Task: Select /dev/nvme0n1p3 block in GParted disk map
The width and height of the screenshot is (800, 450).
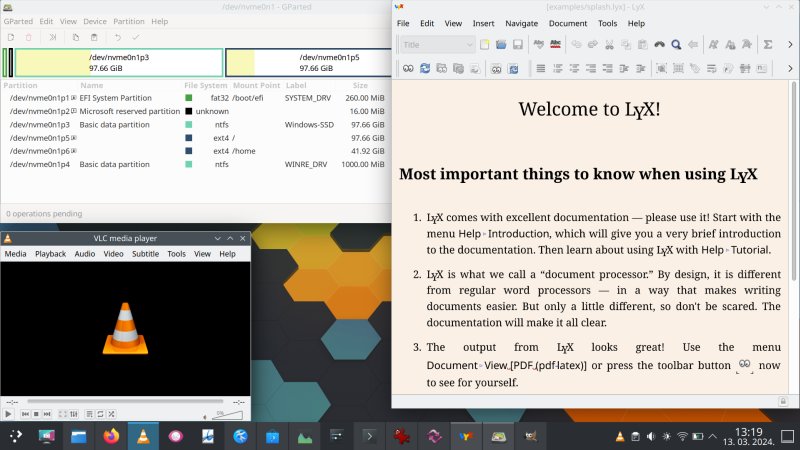Action: (119, 62)
